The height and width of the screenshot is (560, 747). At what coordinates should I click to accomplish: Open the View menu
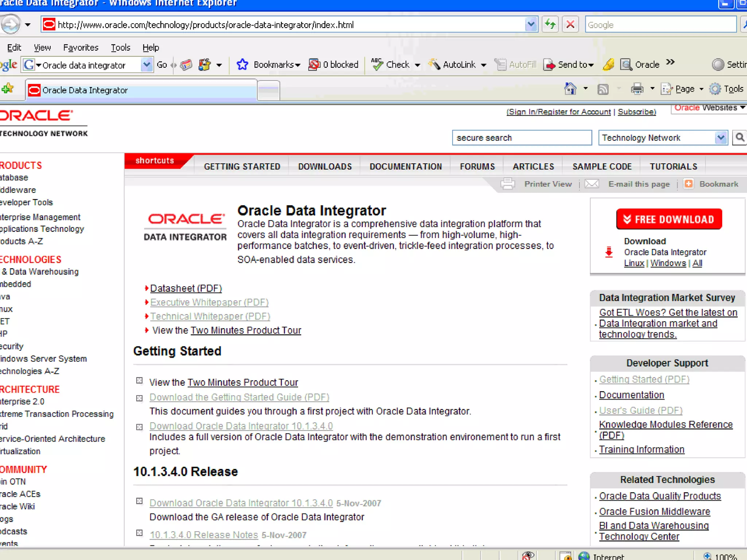click(42, 47)
